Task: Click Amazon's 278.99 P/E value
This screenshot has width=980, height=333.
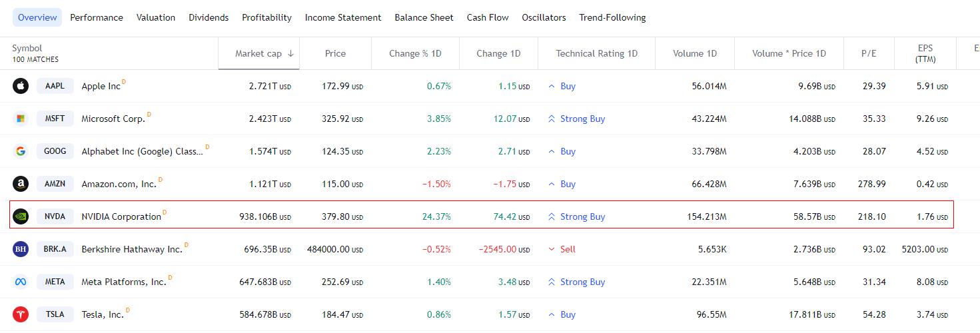Action: 872,184
